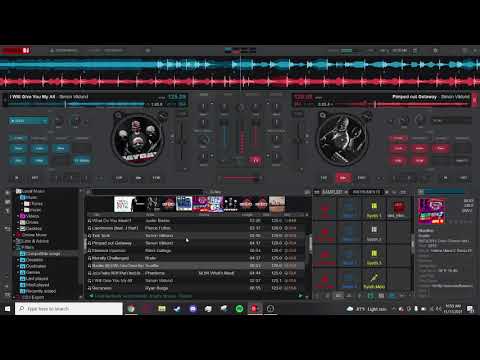Click the right deck CUE button

[324, 178]
